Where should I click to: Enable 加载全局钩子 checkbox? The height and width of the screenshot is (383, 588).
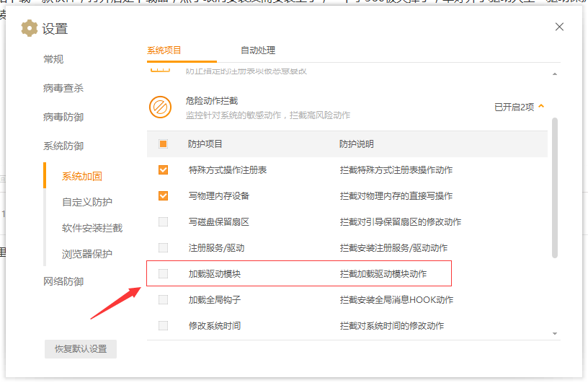point(163,300)
